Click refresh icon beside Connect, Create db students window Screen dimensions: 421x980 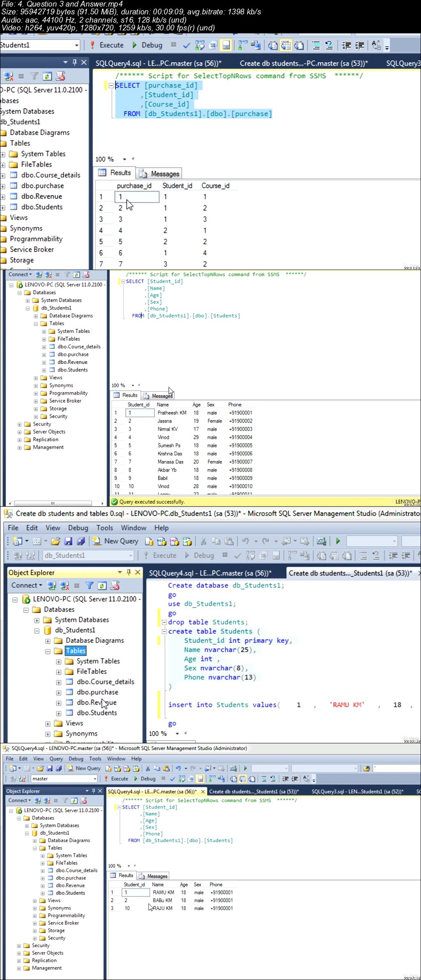pos(102,586)
